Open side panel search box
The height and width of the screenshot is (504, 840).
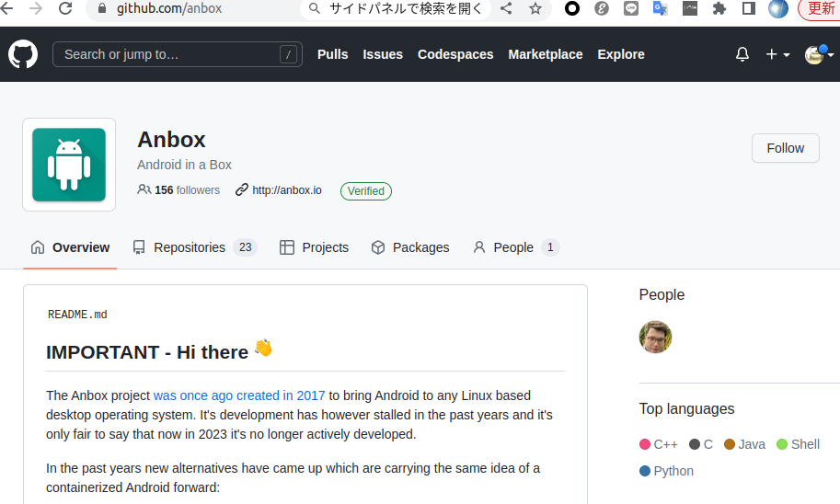tap(396, 8)
